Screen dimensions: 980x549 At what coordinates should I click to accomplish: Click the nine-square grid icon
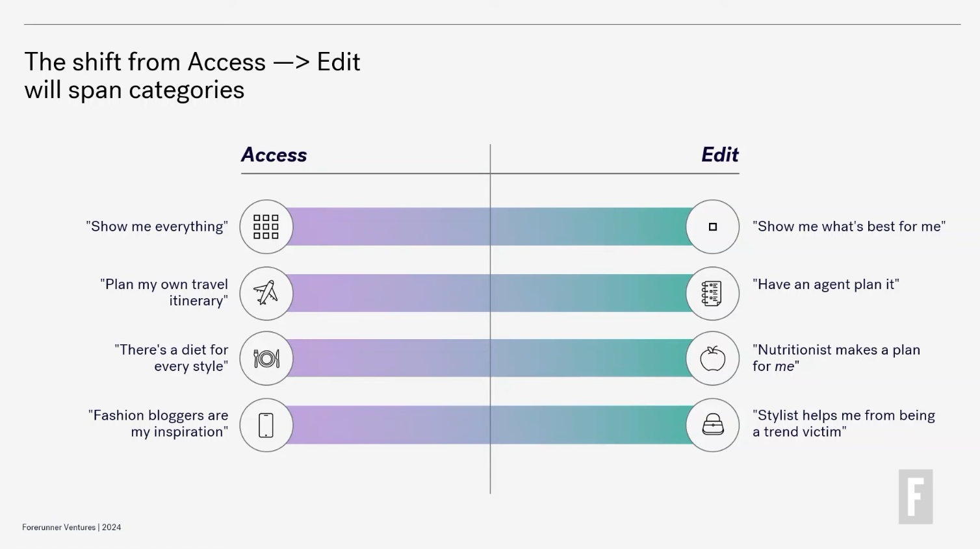click(266, 227)
